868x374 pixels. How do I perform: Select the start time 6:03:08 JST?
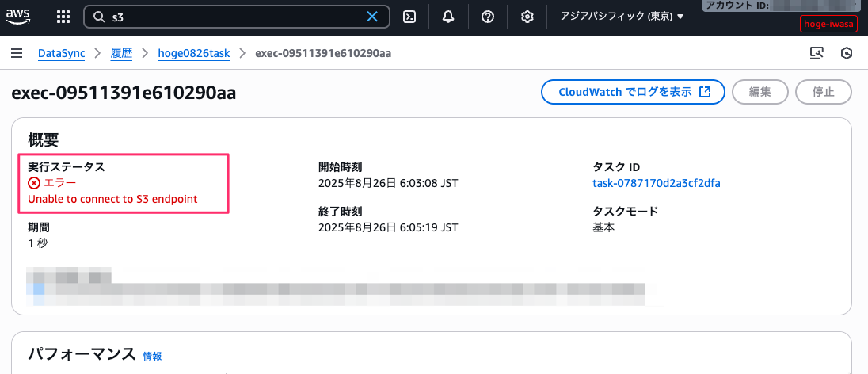pyautogui.click(x=389, y=183)
